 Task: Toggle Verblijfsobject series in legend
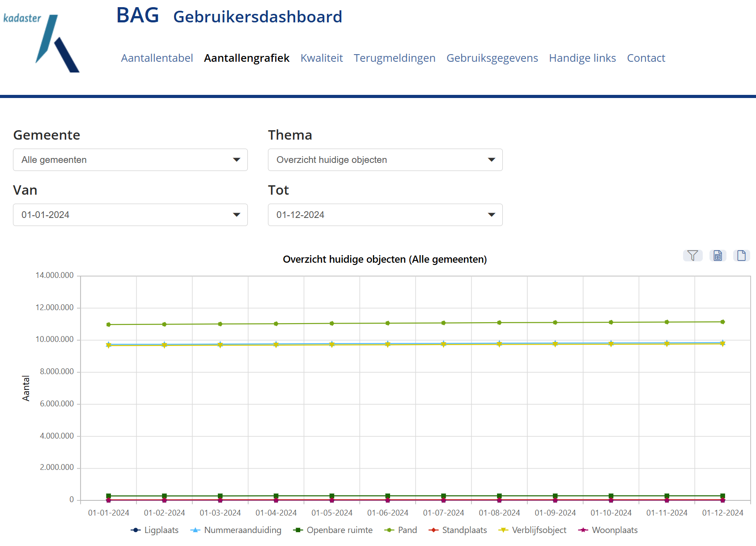(532, 530)
